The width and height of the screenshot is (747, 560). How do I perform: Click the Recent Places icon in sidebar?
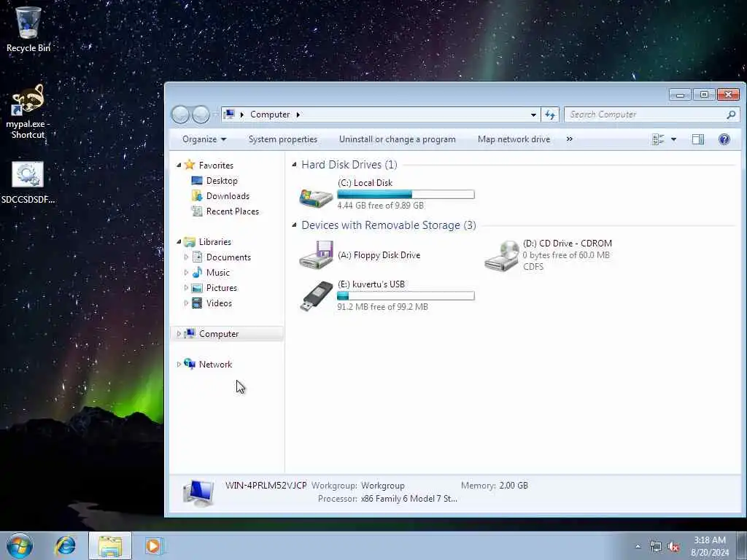pos(196,211)
